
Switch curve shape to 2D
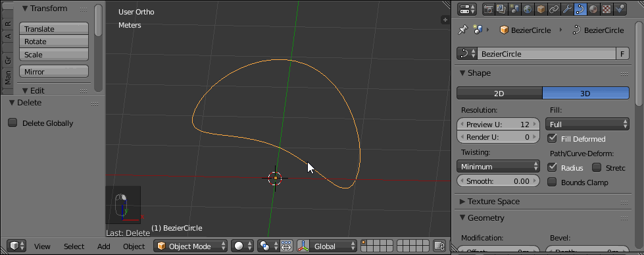499,93
